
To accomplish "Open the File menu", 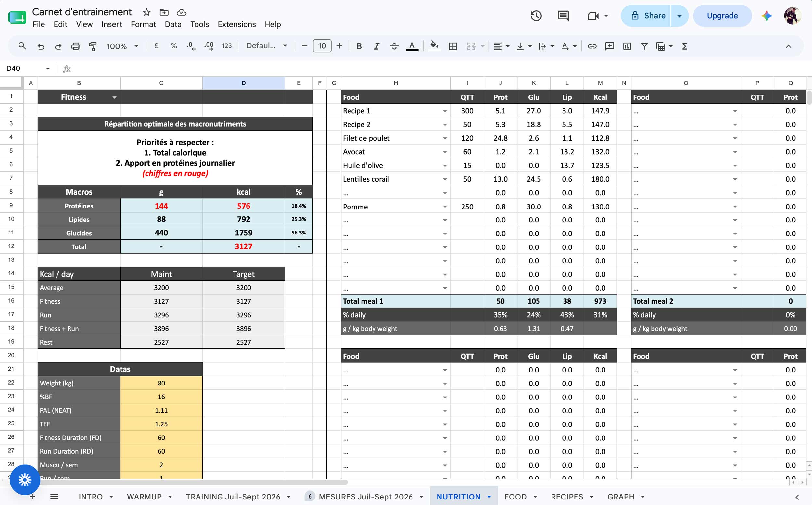I will [x=39, y=24].
